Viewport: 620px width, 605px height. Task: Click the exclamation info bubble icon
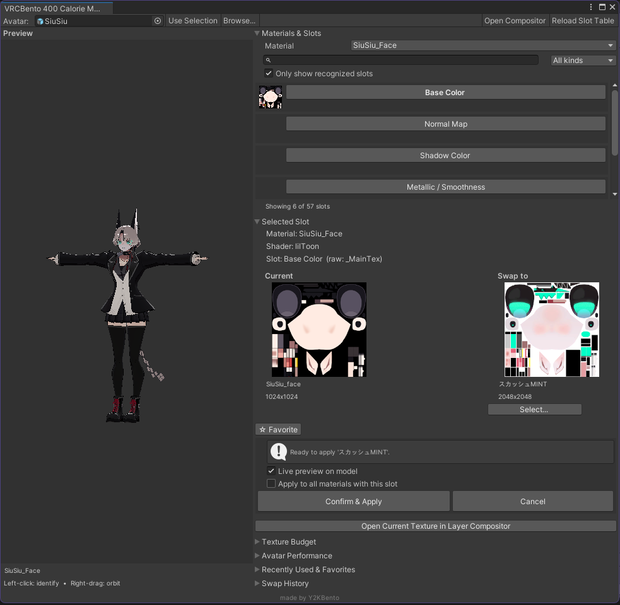279,452
